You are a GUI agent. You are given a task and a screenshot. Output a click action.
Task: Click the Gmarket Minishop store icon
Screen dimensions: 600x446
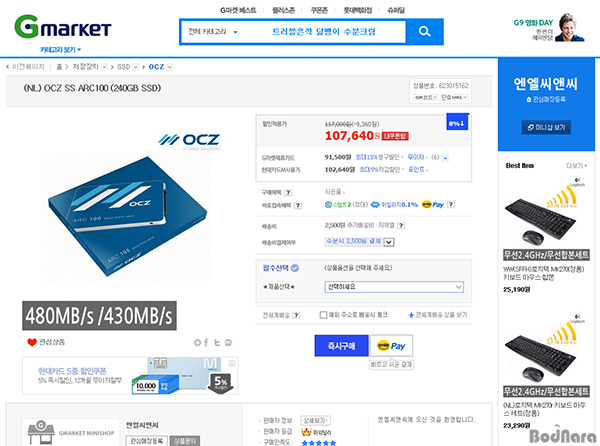tap(41, 432)
